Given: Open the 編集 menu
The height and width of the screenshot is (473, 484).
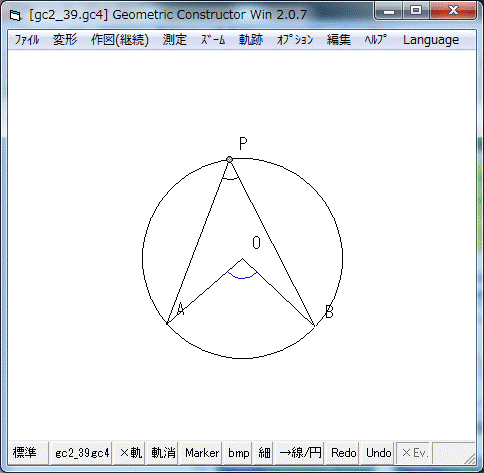Looking at the screenshot, I should (x=339, y=40).
